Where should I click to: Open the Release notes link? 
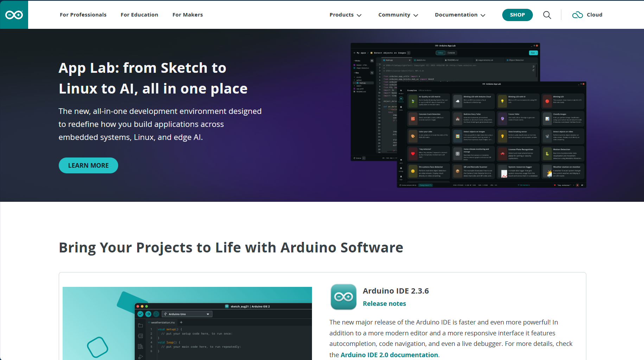[x=384, y=303]
